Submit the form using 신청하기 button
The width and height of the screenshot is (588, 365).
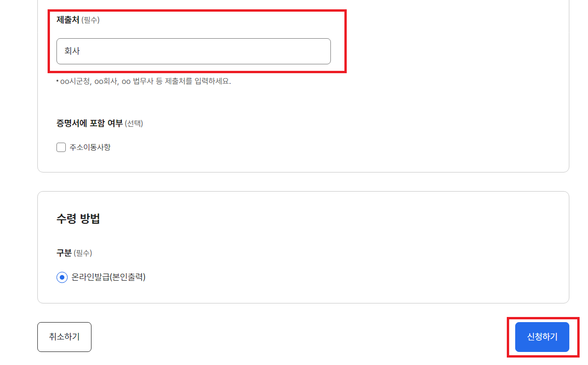[x=542, y=337]
